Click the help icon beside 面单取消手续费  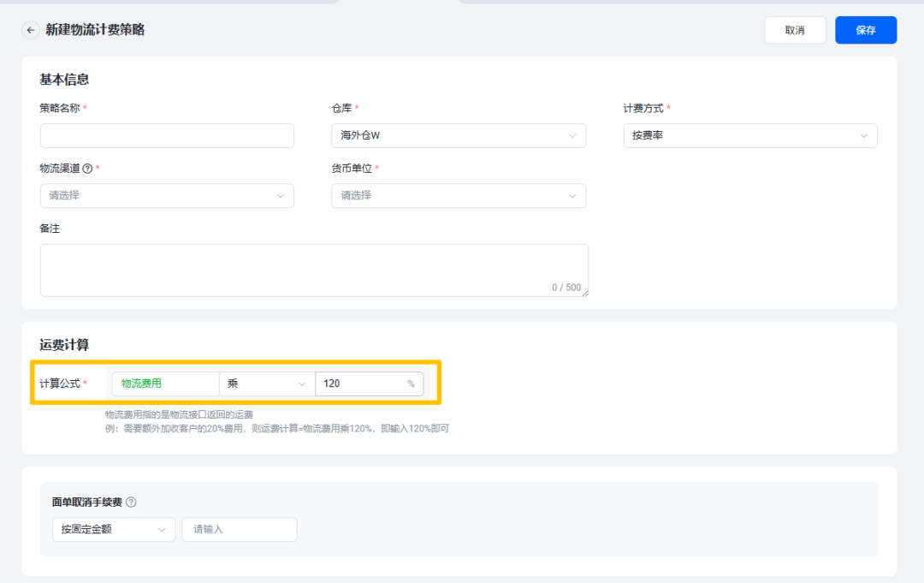(x=131, y=503)
